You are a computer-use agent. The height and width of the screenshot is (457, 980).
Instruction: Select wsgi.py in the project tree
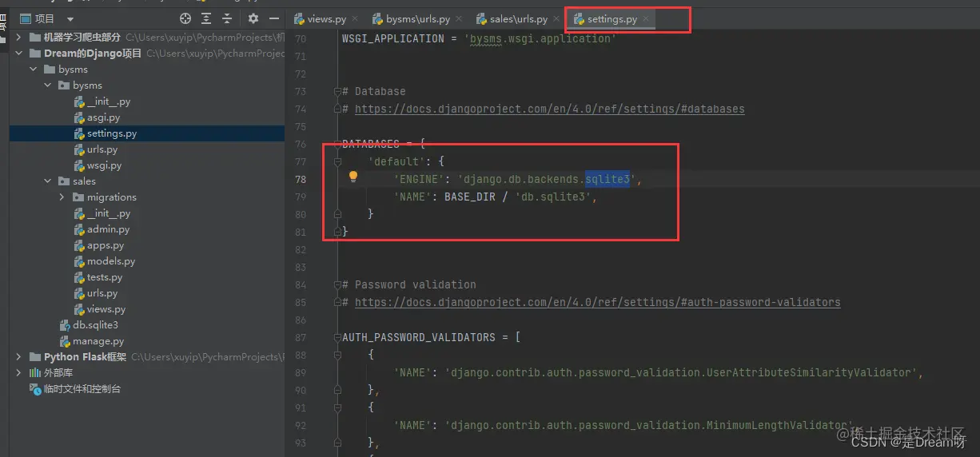pyautogui.click(x=104, y=165)
